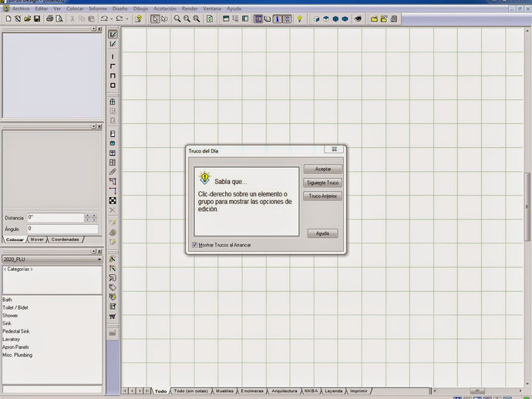Viewport: 532px width, 399px height.
Task: Switch to the Imprimir tab
Action: click(359, 391)
